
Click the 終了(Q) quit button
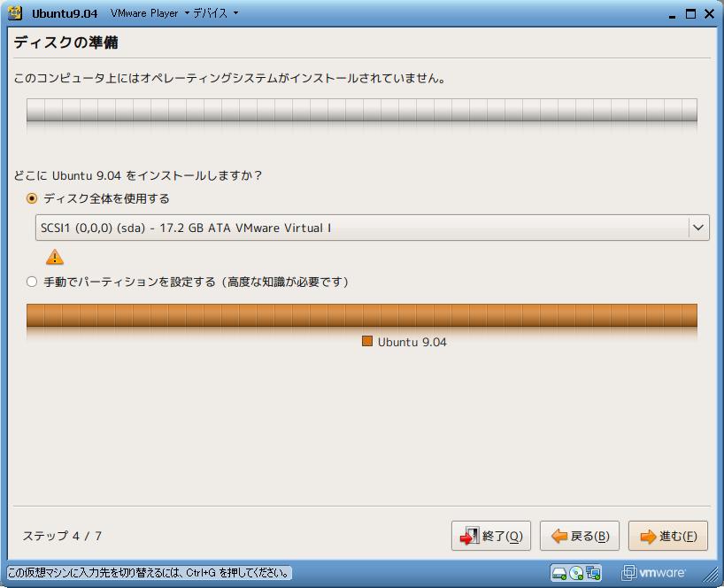pos(491,536)
